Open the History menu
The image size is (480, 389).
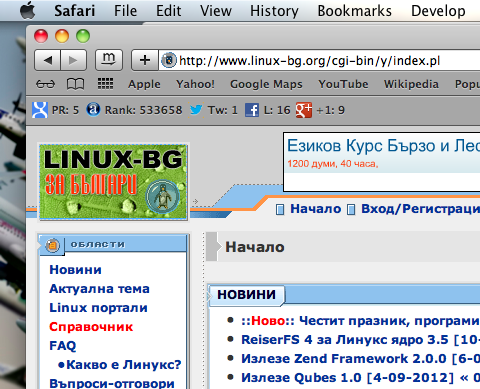274,11
